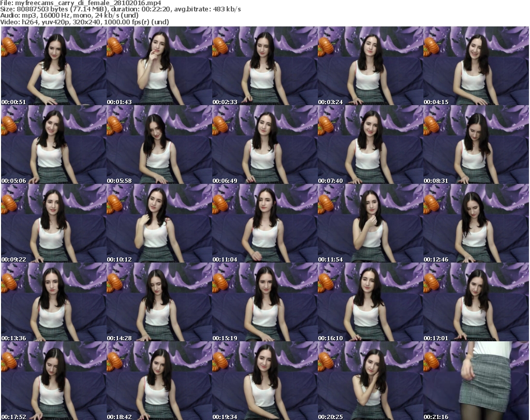Pick the thumbnail marked 00:10:12
The height and width of the screenshot is (420, 530).
159,223
